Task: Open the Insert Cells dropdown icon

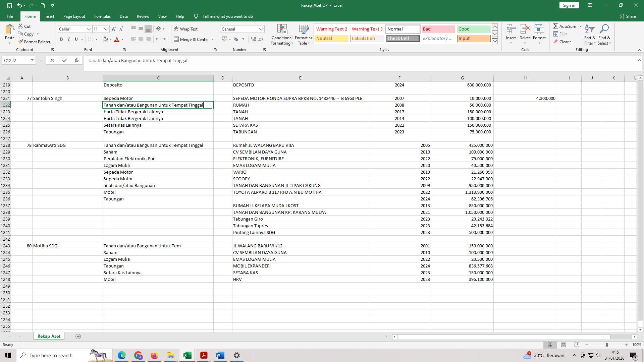Action: click(x=511, y=43)
